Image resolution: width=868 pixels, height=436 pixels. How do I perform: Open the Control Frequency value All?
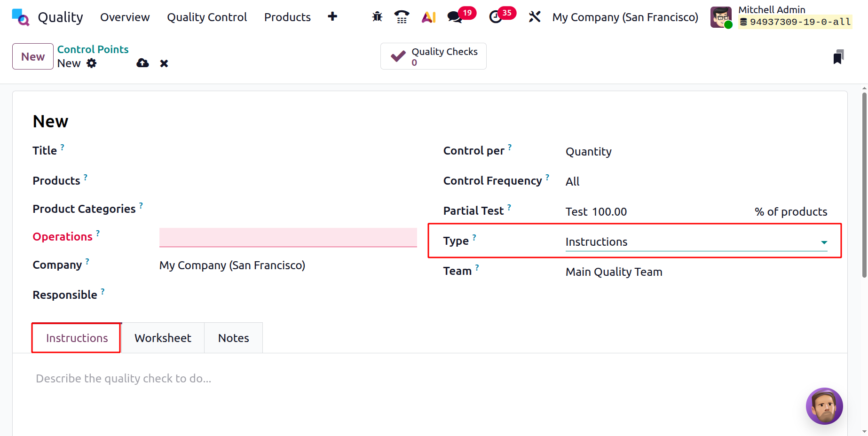[x=572, y=181]
